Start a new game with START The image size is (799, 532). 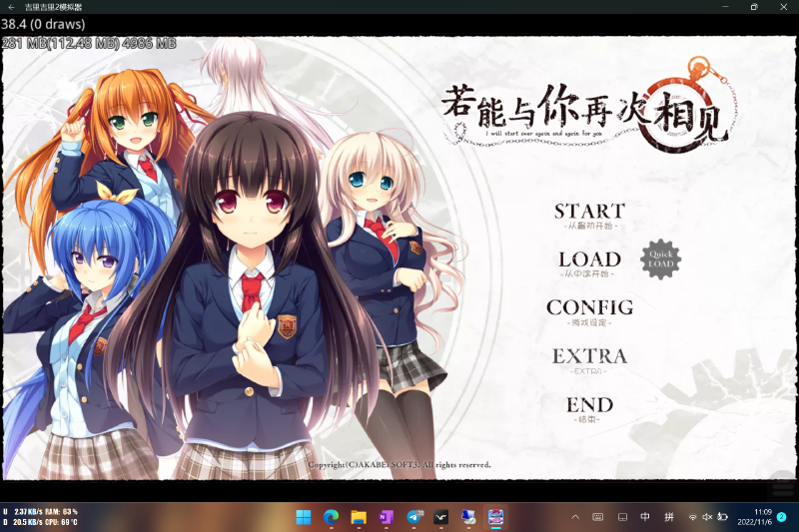click(x=589, y=212)
